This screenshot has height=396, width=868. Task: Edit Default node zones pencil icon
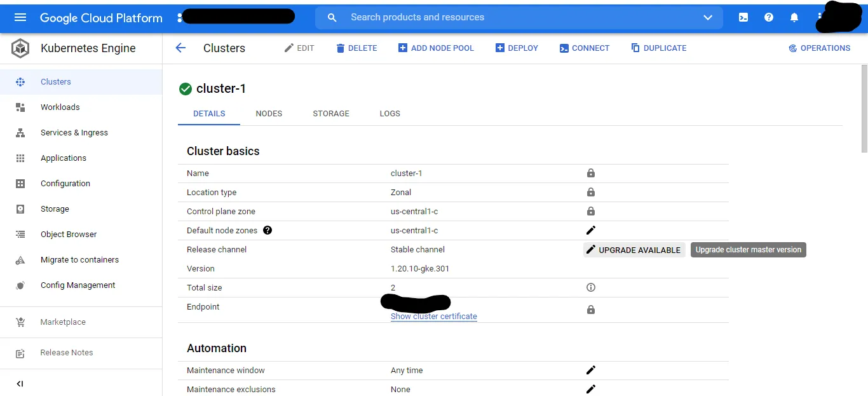(x=591, y=230)
